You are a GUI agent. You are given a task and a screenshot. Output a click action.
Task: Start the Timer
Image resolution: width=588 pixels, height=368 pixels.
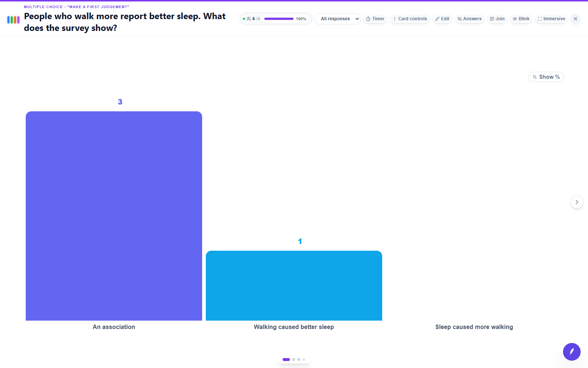[375, 19]
